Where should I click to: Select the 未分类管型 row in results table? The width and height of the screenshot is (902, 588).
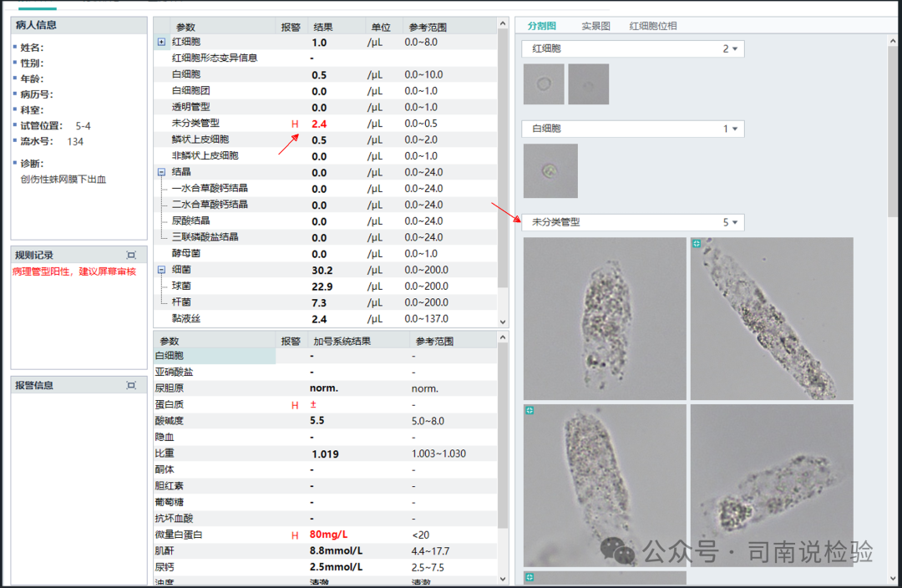click(325, 123)
